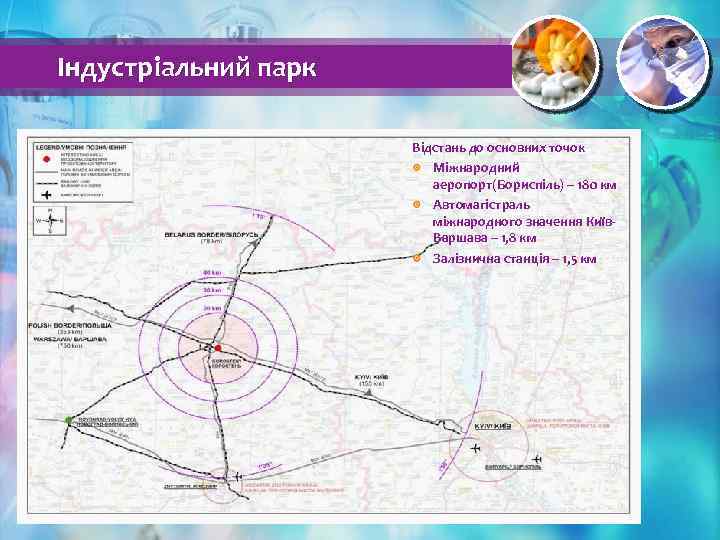Click the text Залізнична станція – 1,5 км
The image size is (720, 540).
click(x=514, y=259)
